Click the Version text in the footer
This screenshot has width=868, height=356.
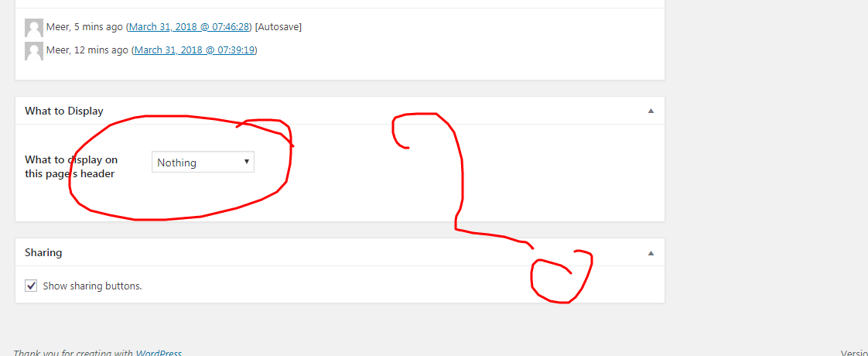click(854, 353)
